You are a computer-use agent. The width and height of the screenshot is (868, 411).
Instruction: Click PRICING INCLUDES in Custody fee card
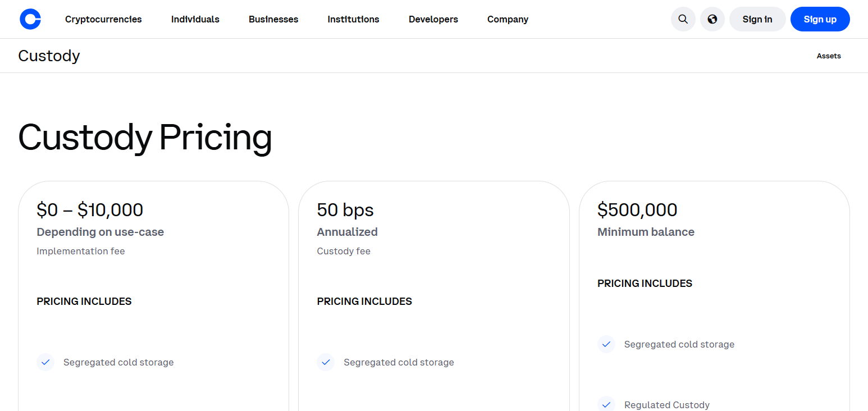coord(364,302)
